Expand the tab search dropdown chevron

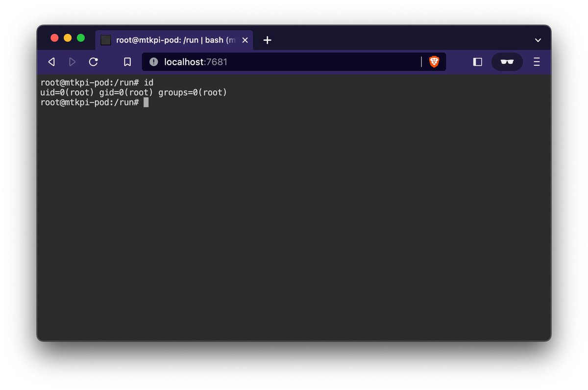coord(538,40)
